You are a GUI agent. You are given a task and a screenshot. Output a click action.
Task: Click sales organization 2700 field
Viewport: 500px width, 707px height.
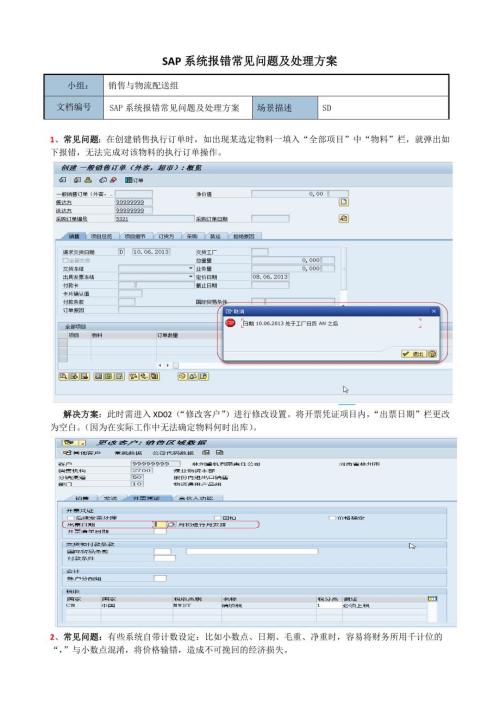pos(142,470)
